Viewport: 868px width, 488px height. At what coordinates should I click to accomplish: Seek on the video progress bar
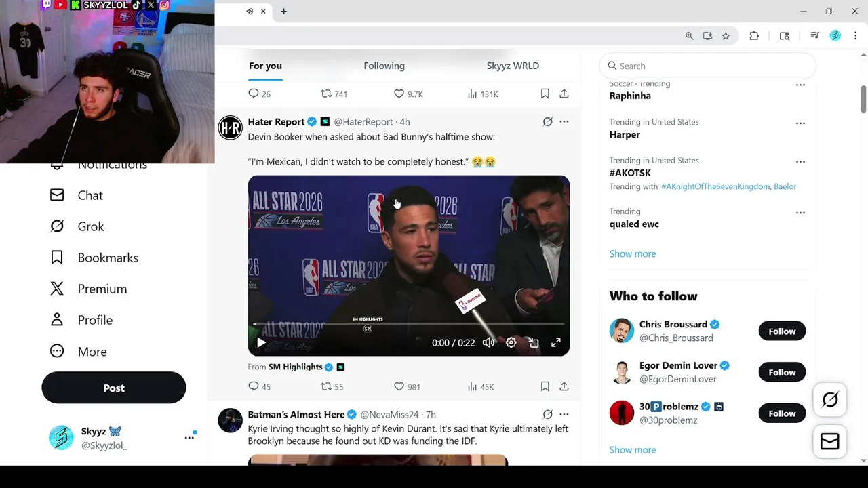pos(408,325)
